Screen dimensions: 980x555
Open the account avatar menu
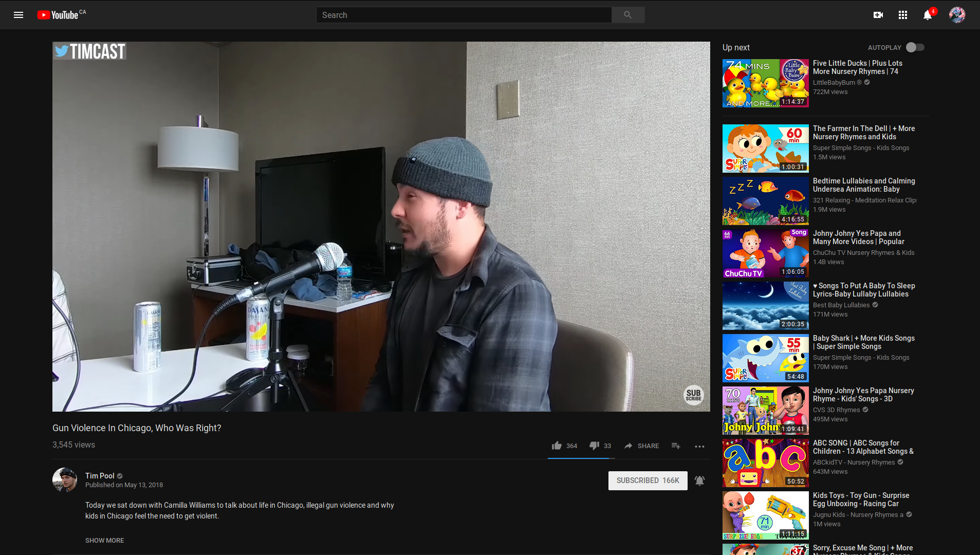click(x=957, y=15)
